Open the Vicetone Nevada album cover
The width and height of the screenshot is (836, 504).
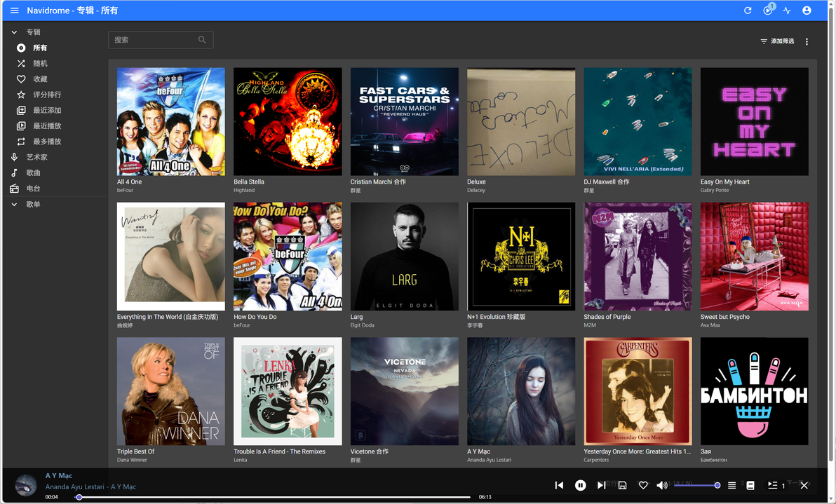pyautogui.click(x=404, y=391)
